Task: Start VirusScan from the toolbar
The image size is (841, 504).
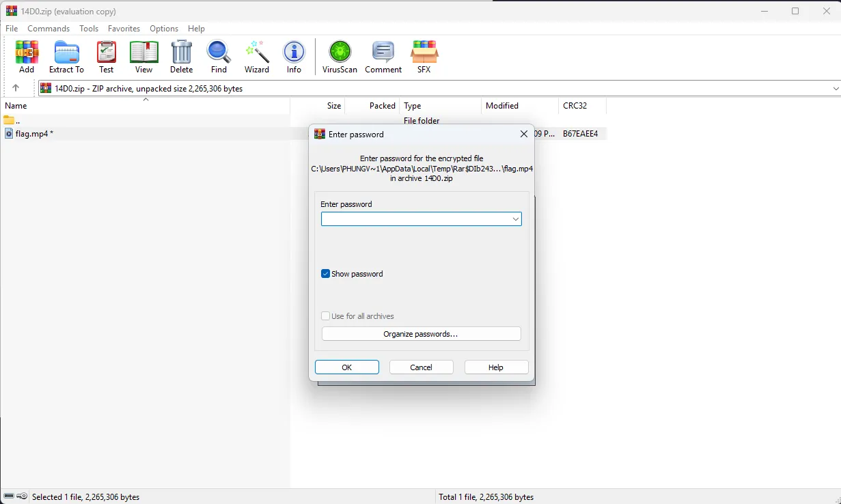Action: (340, 56)
